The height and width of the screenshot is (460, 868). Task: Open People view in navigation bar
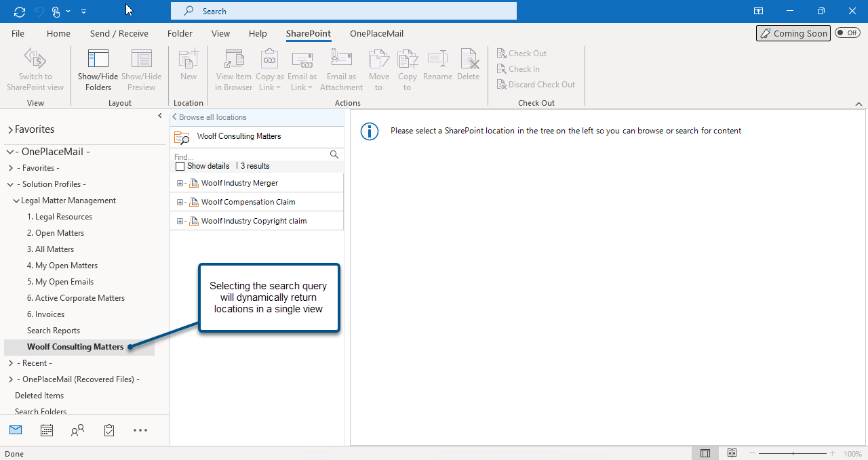pyautogui.click(x=78, y=430)
